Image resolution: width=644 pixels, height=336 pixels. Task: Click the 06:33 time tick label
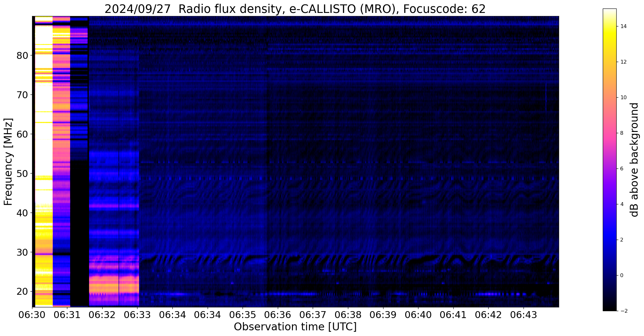pos(137,315)
